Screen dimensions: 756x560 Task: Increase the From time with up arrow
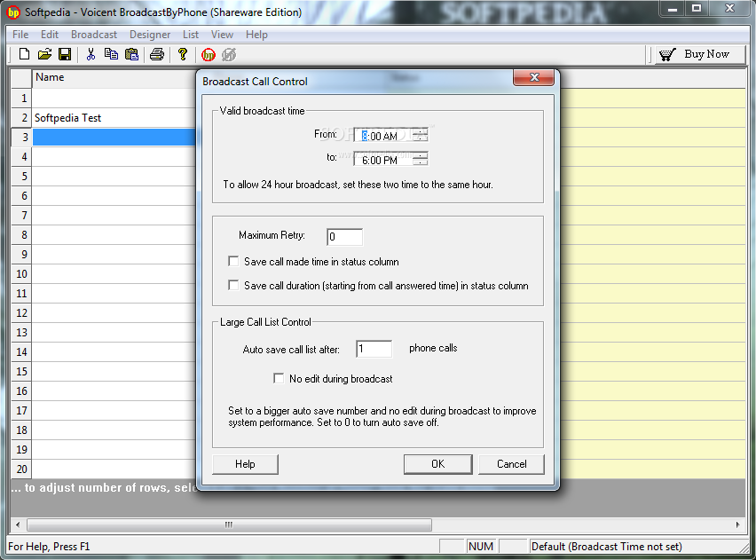click(x=421, y=131)
